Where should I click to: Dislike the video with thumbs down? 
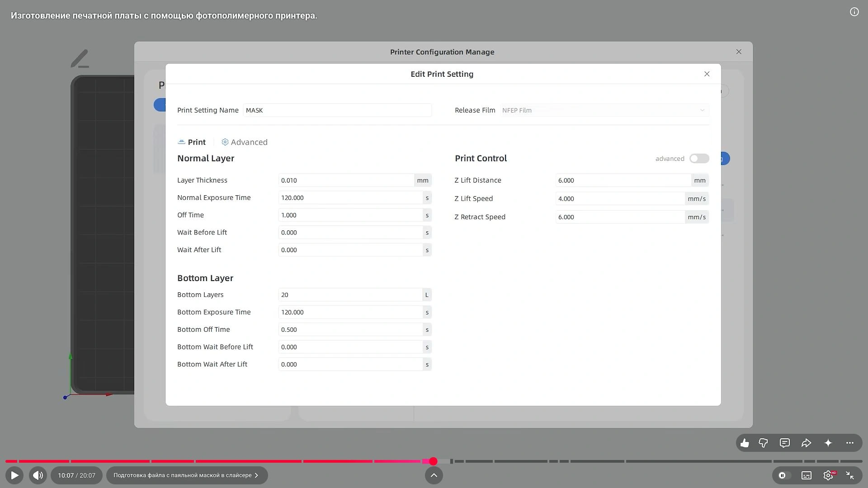[764, 443]
